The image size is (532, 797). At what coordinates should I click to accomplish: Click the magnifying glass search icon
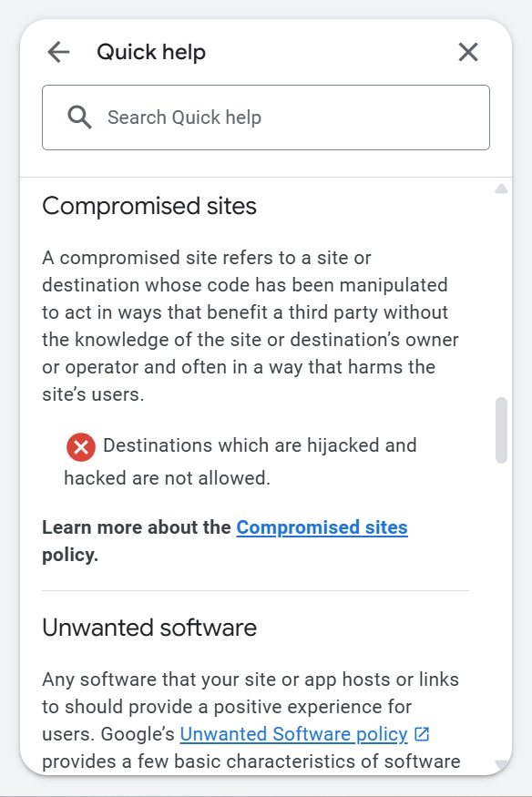80,118
